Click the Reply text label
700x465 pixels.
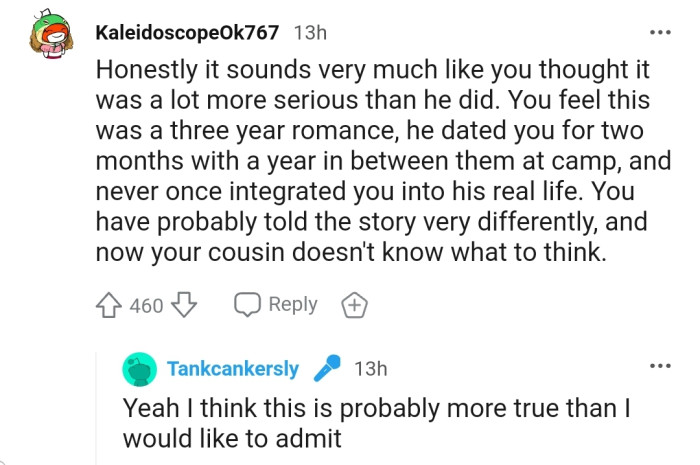292,305
